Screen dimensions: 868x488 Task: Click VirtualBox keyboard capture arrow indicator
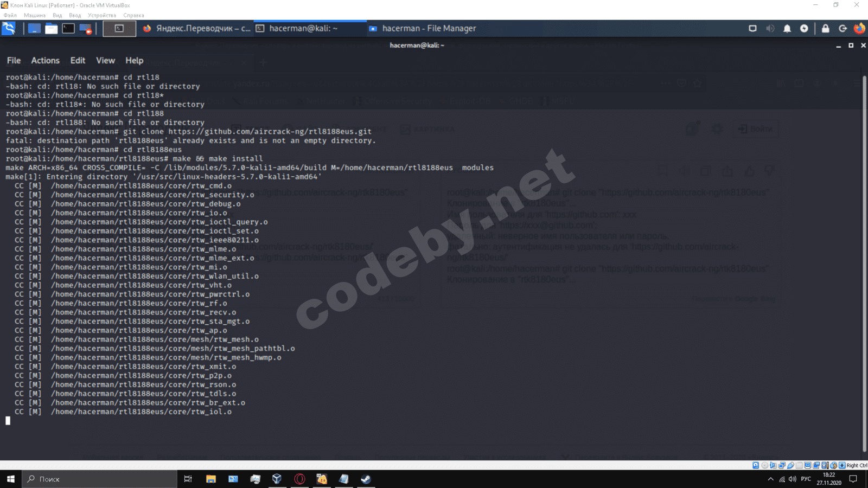click(x=842, y=465)
